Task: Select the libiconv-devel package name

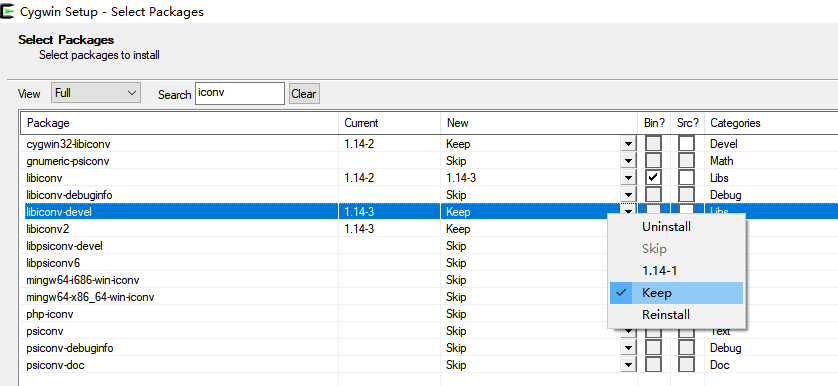Action: (x=59, y=212)
